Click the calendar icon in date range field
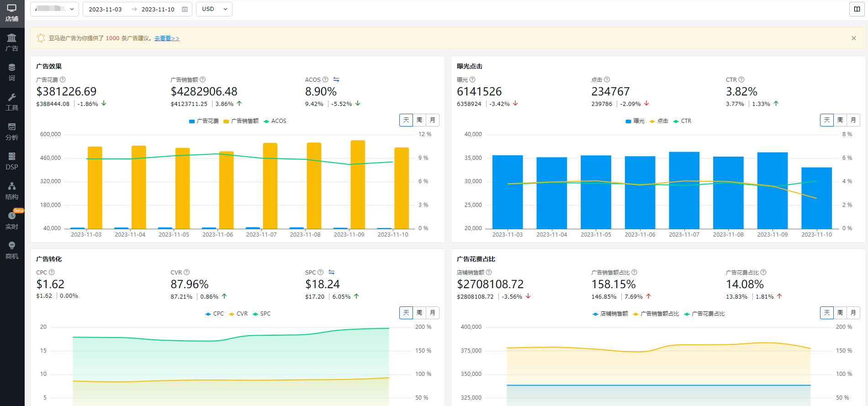Image resolution: width=868 pixels, height=406 pixels. click(185, 9)
